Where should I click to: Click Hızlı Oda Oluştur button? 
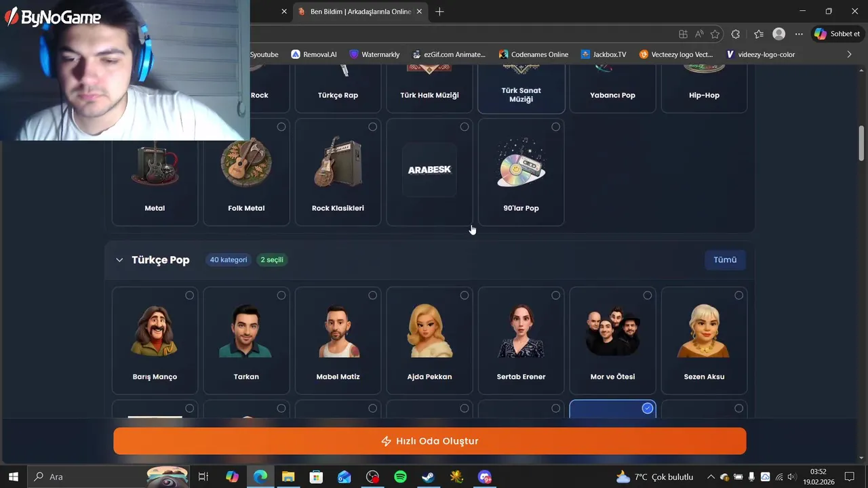pos(430,441)
